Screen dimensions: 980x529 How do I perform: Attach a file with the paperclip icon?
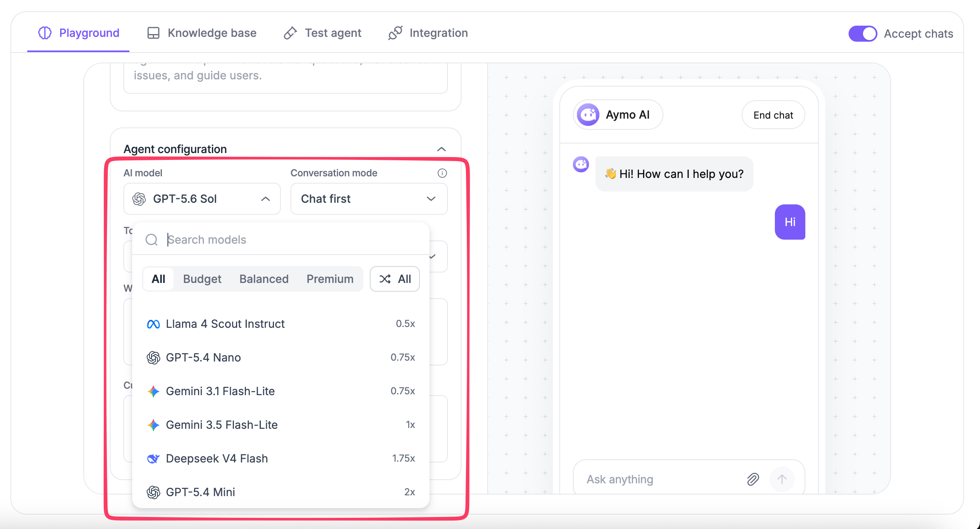point(753,479)
